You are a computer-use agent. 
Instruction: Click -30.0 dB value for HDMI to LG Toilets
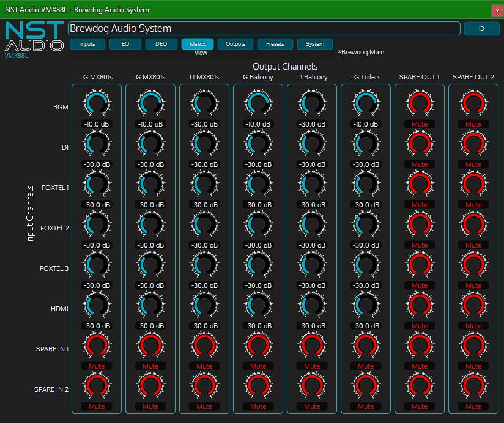(366, 326)
